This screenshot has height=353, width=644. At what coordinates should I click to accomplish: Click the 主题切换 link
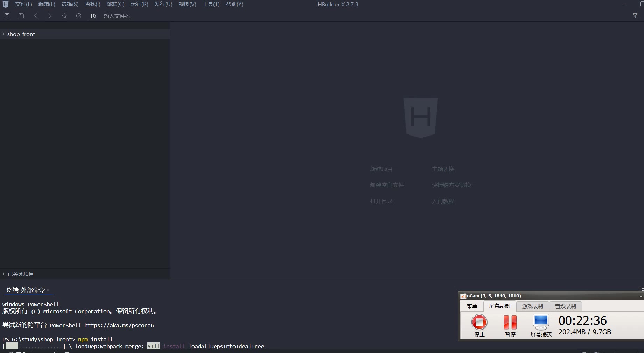[x=443, y=169]
